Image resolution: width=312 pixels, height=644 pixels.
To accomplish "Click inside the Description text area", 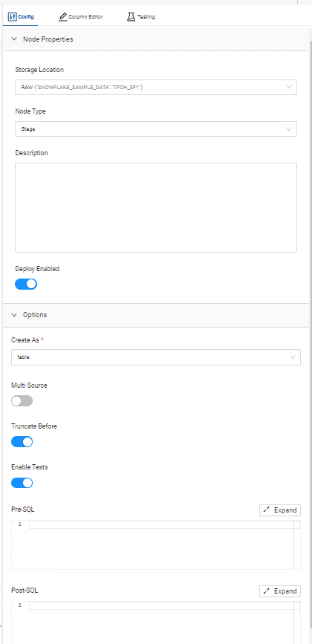I will coord(156,207).
